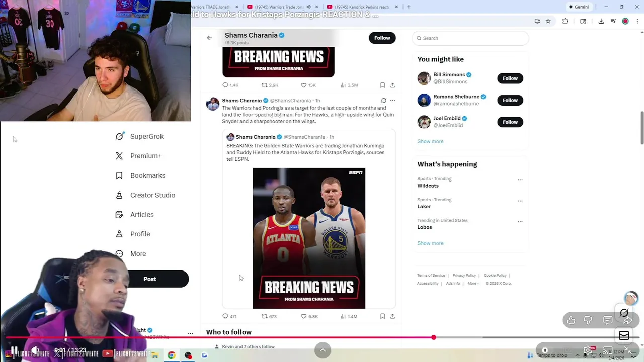Viewport: 644px width, 362px height.
Task: Open Terms of Service link
Action: (x=431, y=276)
